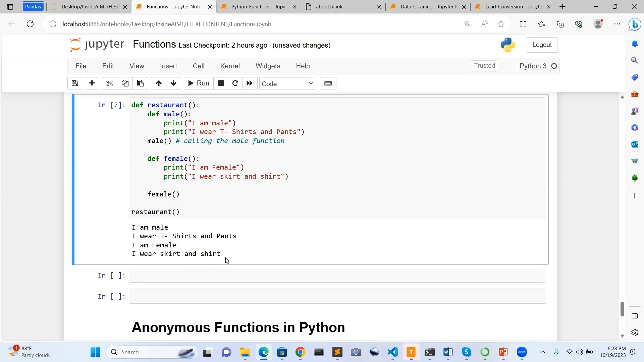Restart kernel and run all cells
This screenshot has height=362, width=644.
(x=250, y=83)
